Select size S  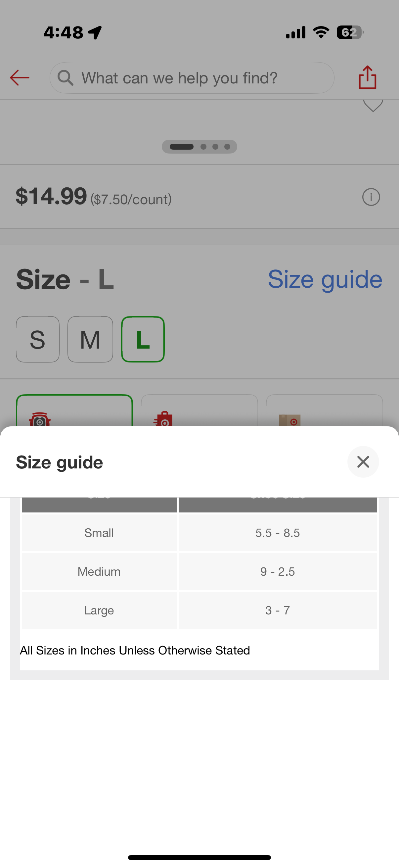tap(38, 339)
